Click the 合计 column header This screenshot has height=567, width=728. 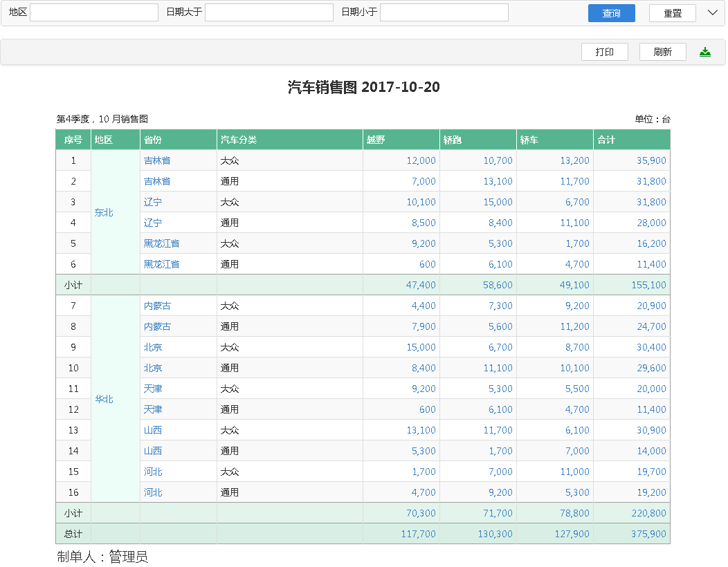coord(632,140)
